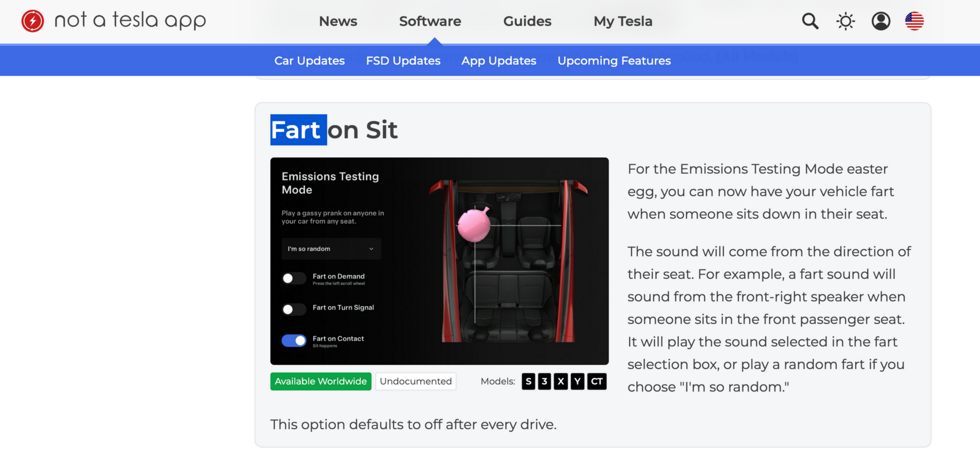Go to App Updates
The height and width of the screenshot is (463, 980).
tap(499, 60)
